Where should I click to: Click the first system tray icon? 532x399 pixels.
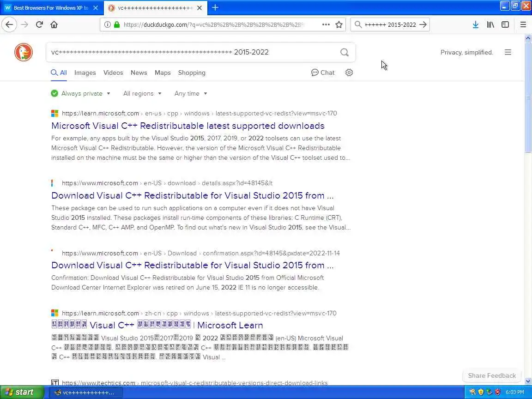(472, 392)
